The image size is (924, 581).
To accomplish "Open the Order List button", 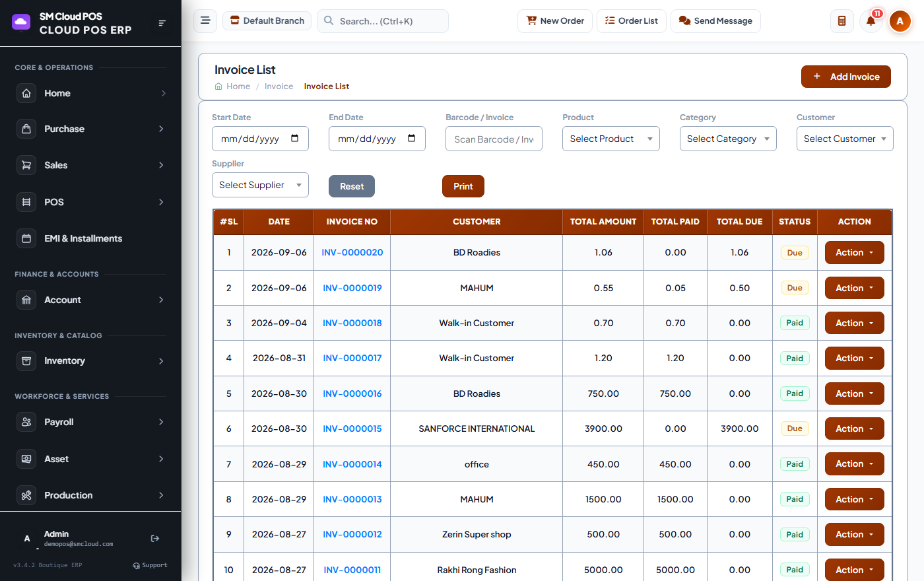I will tap(632, 21).
